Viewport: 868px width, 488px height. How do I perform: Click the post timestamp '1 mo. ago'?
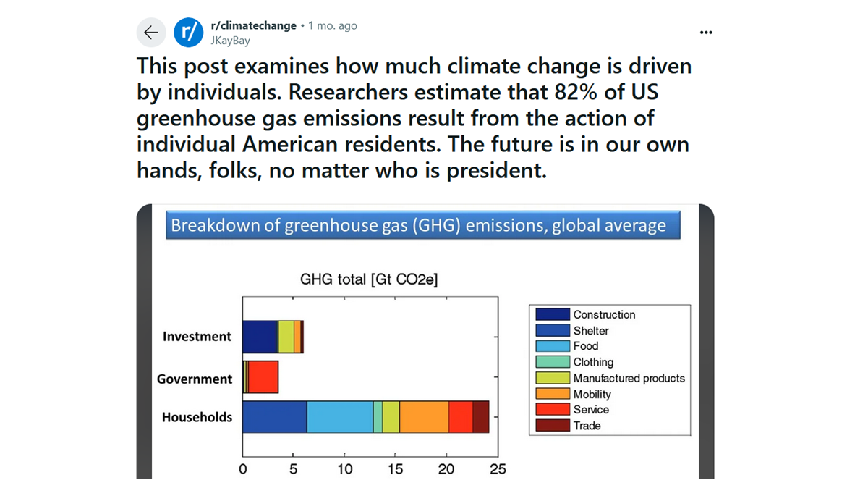pyautogui.click(x=333, y=25)
